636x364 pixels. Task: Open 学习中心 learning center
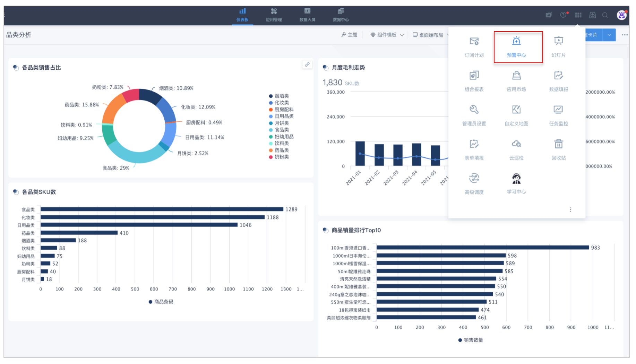tap(516, 184)
